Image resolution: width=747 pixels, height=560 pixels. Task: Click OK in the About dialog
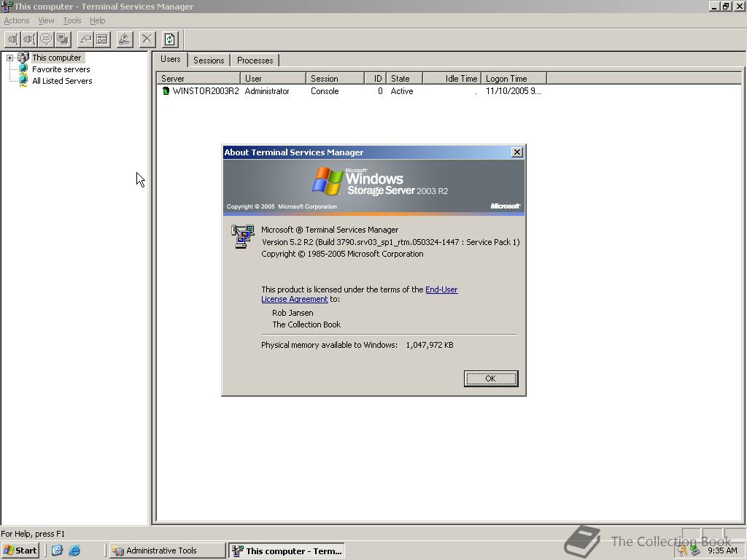(491, 378)
